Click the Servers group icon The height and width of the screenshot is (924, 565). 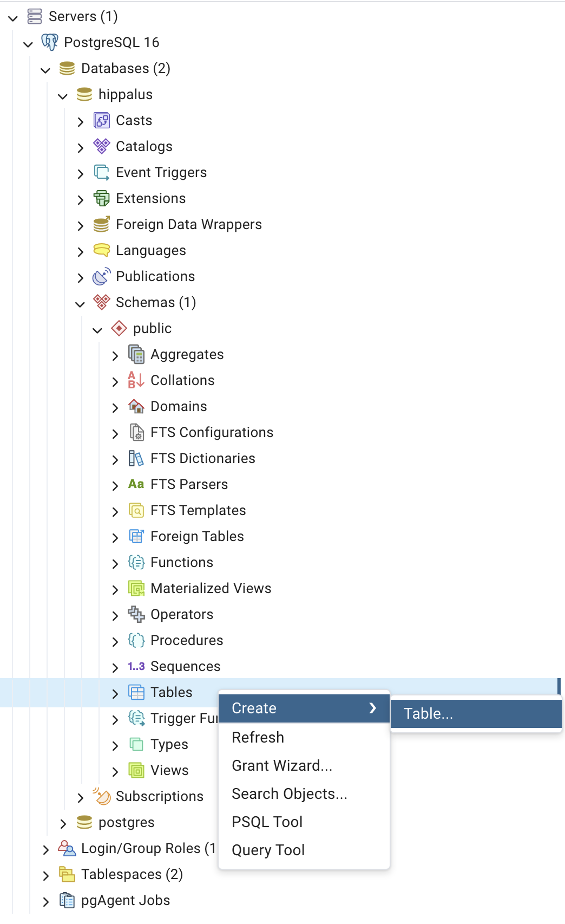pyautogui.click(x=35, y=16)
